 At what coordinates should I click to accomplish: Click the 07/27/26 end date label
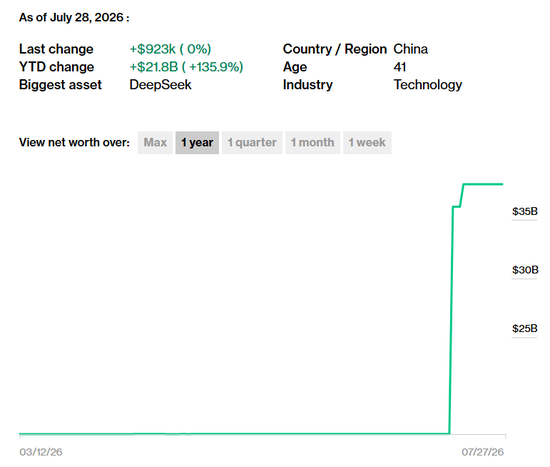(x=483, y=452)
